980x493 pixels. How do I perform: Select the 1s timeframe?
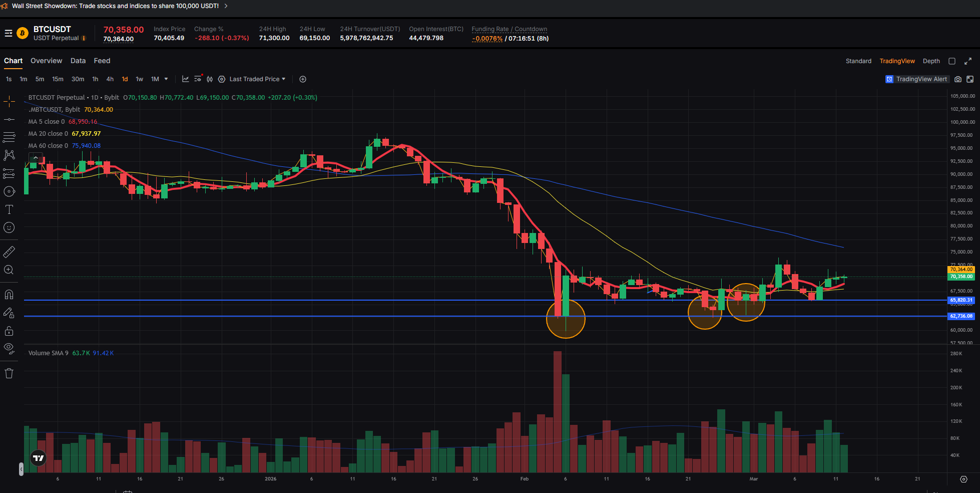[9, 79]
